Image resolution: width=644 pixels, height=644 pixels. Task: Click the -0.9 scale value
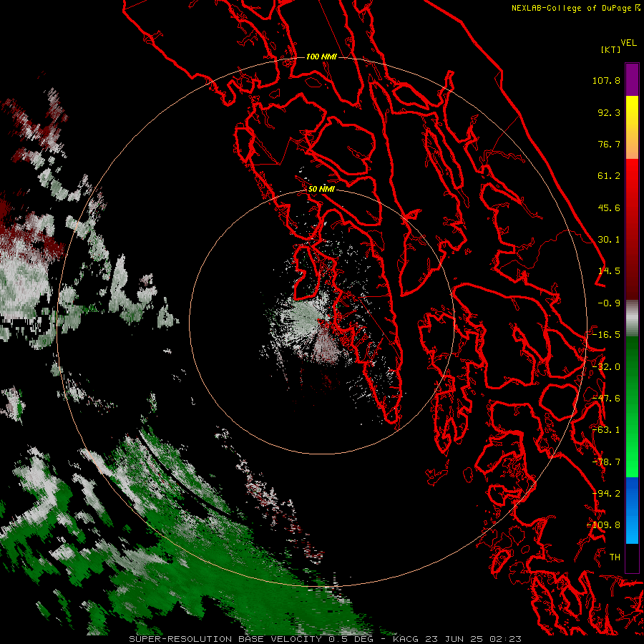609,303
